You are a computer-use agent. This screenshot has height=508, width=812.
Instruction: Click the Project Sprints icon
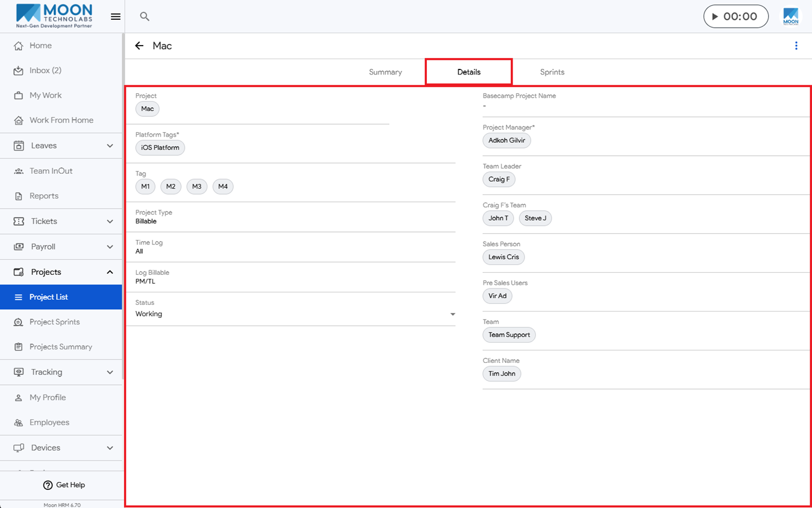click(19, 322)
